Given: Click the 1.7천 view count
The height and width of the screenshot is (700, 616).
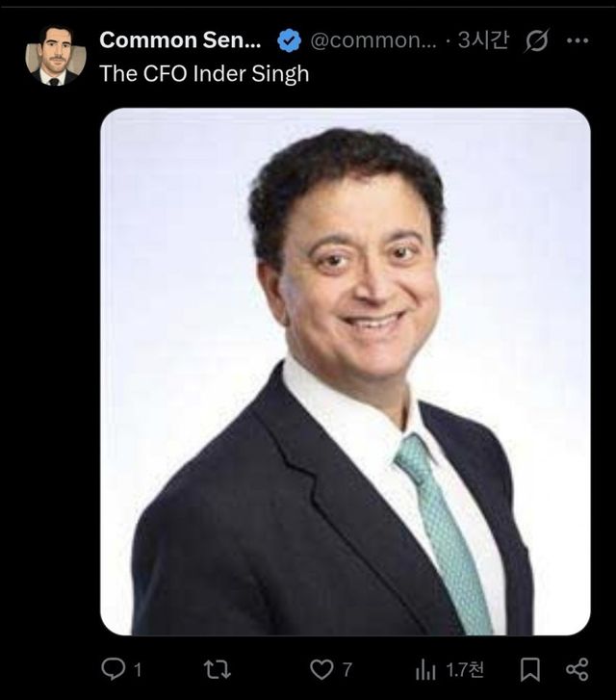Looking at the screenshot, I should [x=464, y=670].
